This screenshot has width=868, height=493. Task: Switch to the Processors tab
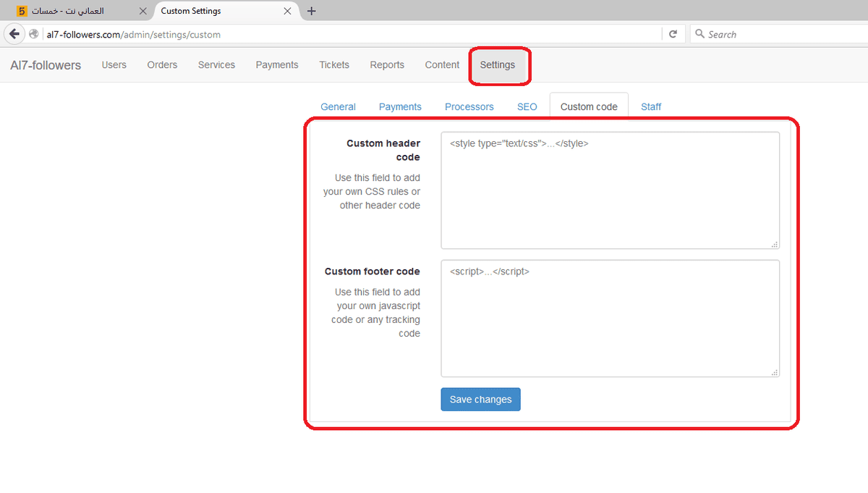(469, 106)
